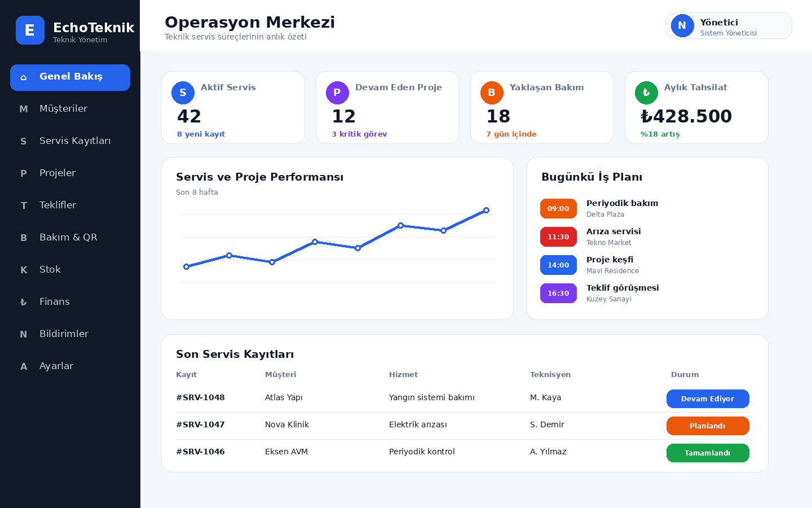This screenshot has height=508, width=812.
Task: Open the #SRV-1048 service record
Action: pyautogui.click(x=200, y=397)
